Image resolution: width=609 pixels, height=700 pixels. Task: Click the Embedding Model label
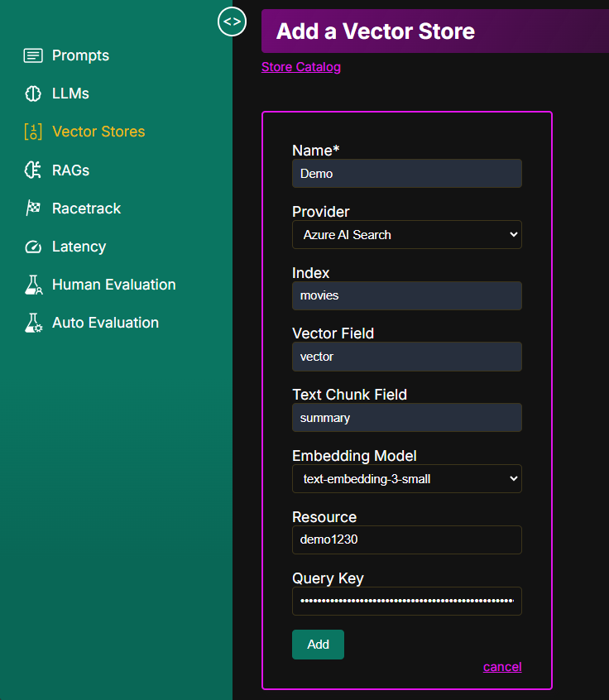pyautogui.click(x=354, y=456)
